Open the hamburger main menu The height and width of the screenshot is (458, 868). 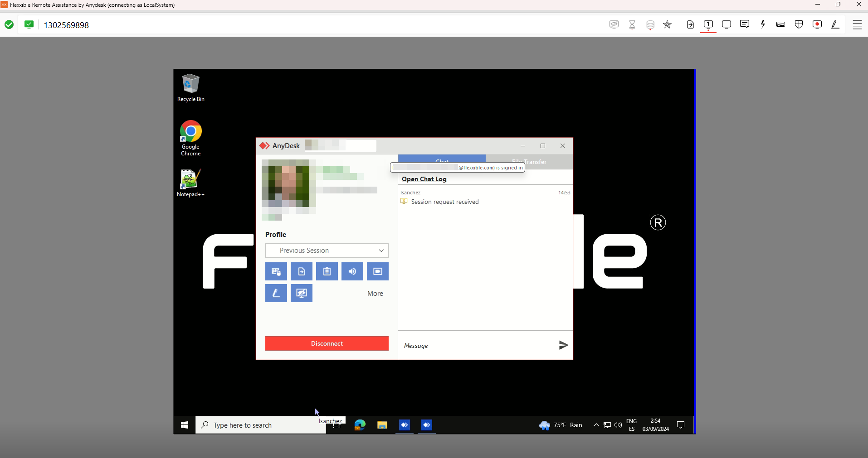click(857, 24)
